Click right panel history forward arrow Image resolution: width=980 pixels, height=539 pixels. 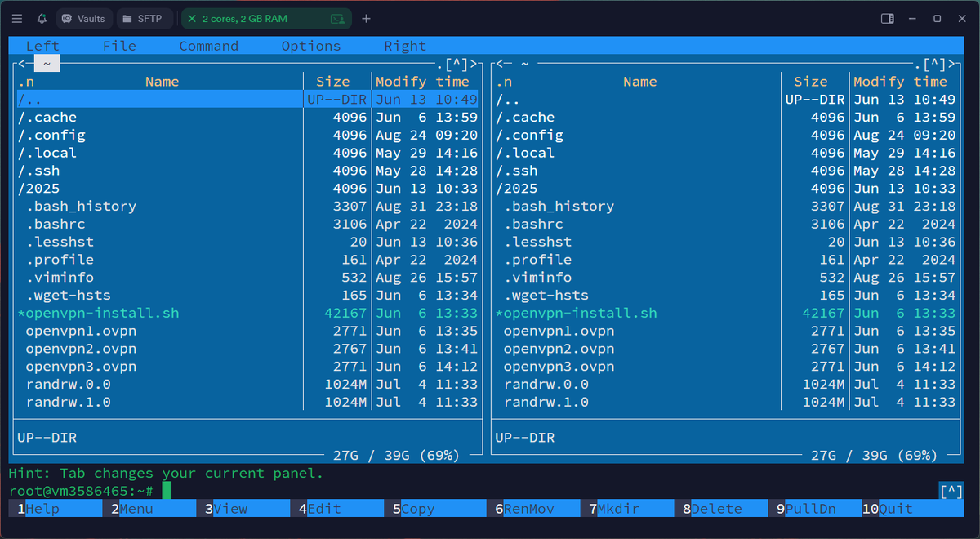tap(951, 64)
